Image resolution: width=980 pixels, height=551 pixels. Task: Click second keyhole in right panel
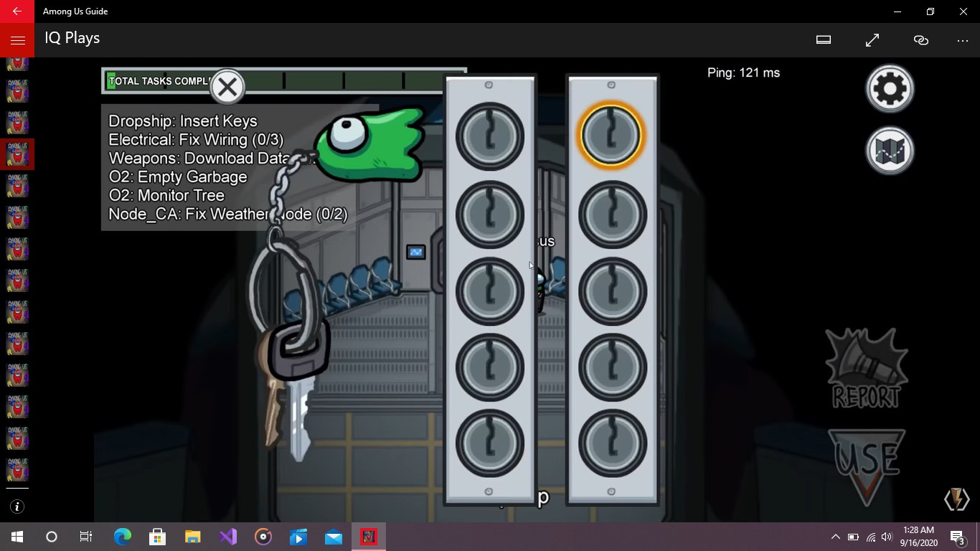point(612,214)
